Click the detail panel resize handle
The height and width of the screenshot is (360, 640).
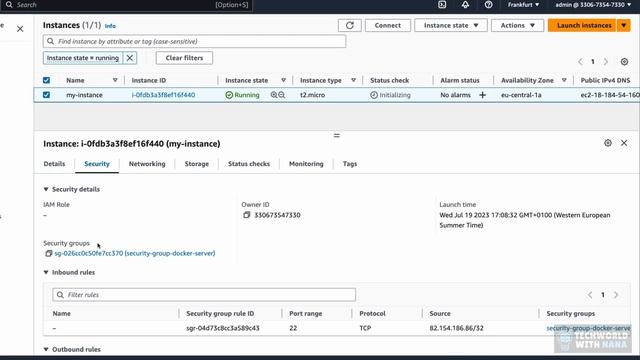337,136
